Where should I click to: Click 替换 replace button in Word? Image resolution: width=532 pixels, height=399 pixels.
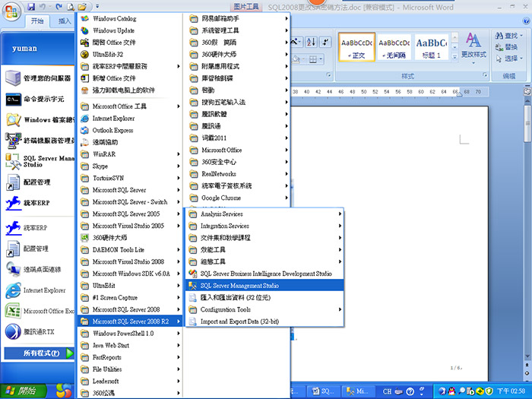[507, 47]
